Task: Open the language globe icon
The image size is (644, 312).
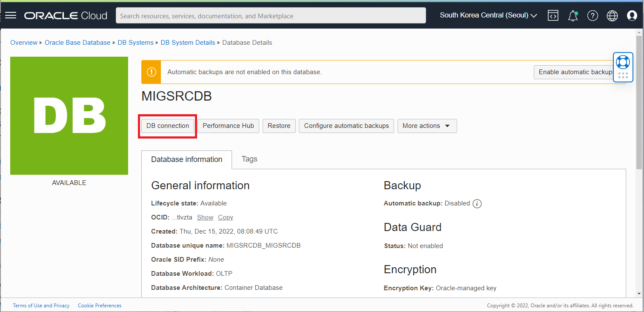Action: click(612, 16)
